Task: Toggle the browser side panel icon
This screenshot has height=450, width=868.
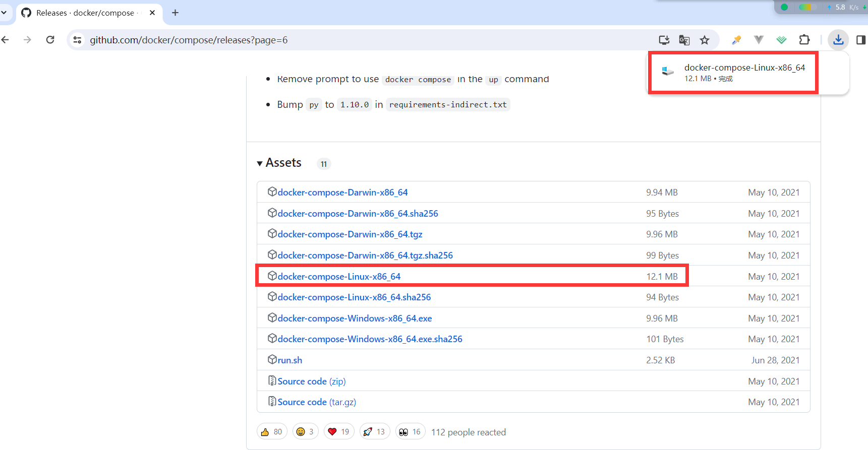Action: tap(861, 40)
